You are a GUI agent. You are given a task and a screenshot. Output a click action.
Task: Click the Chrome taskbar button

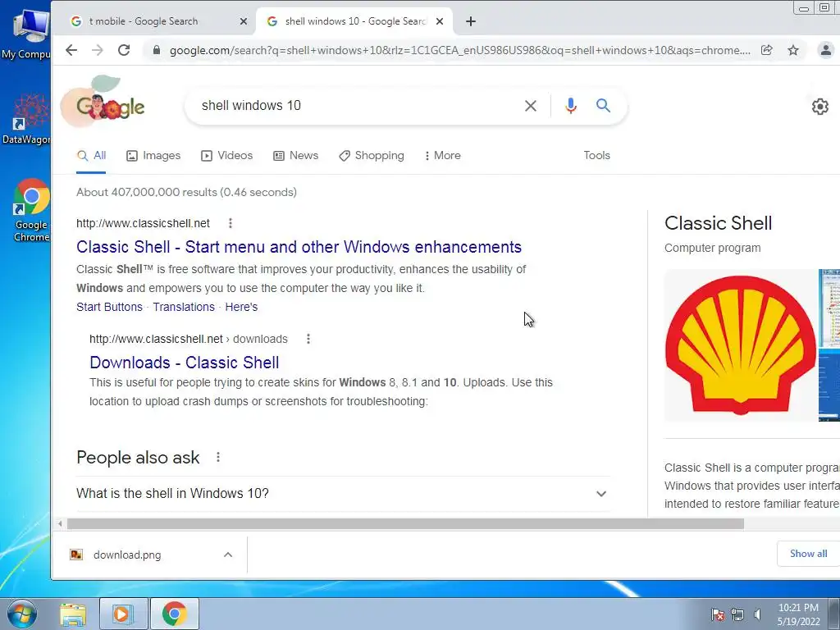coord(174,614)
